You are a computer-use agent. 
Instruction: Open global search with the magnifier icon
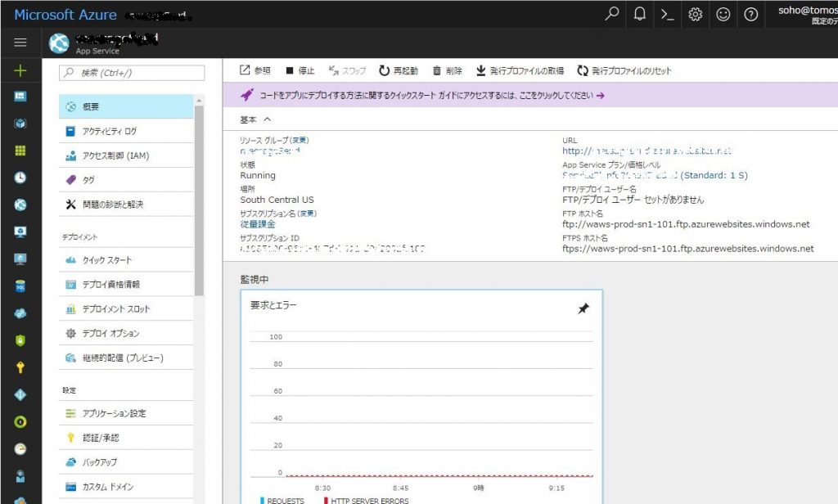pyautogui.click(x=611, y=14)
